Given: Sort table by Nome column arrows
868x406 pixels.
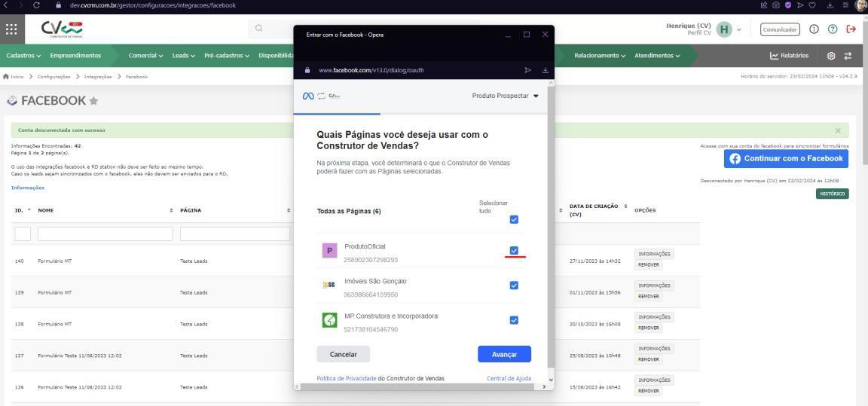Looking at the screenshot, I should pyautogui.click(x=171, y=211).
